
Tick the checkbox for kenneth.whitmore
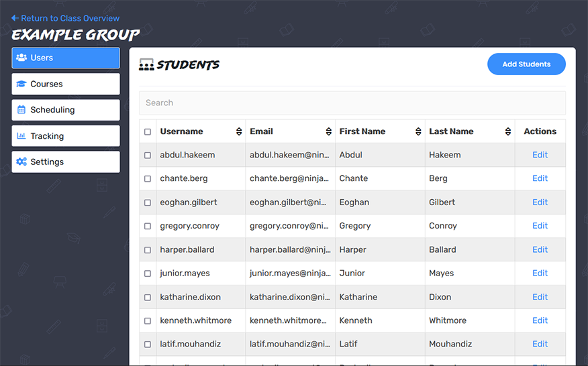pos(148,321)
